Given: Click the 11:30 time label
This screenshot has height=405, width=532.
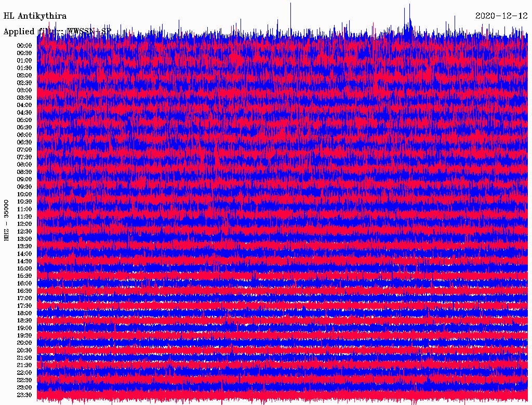Looking at the screenshot, I should tap(24, 217).
